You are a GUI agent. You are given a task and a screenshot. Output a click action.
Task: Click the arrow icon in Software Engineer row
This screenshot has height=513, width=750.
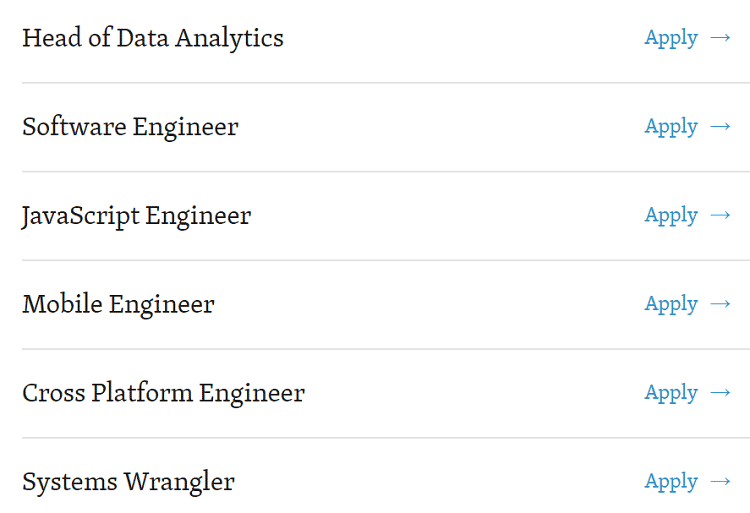tap(720, 127)
